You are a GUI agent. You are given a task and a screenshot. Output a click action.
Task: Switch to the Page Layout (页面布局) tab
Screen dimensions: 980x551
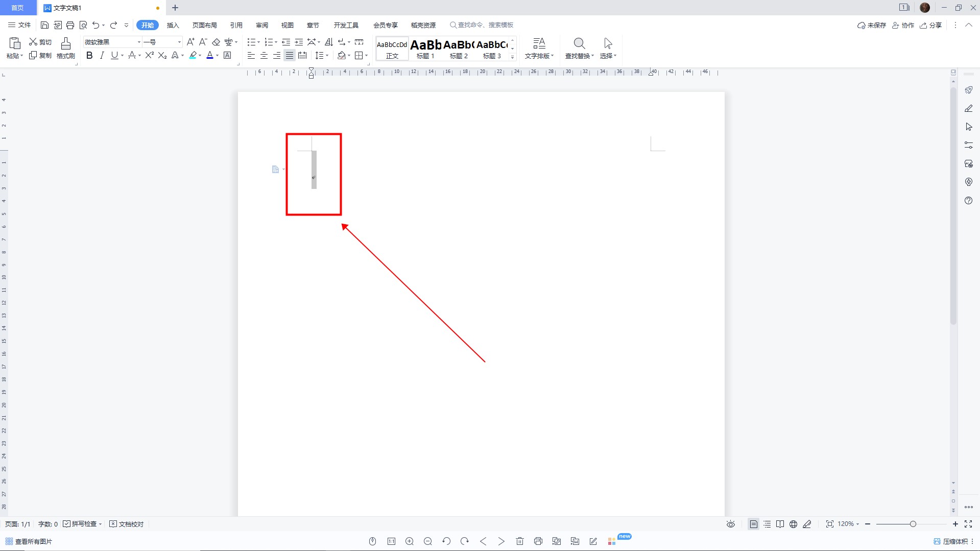pos(204,25)
